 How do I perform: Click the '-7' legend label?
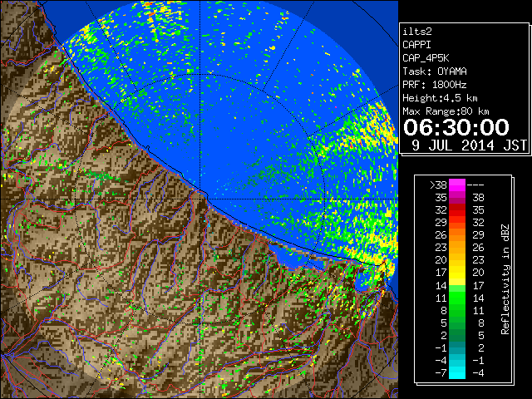441,373
